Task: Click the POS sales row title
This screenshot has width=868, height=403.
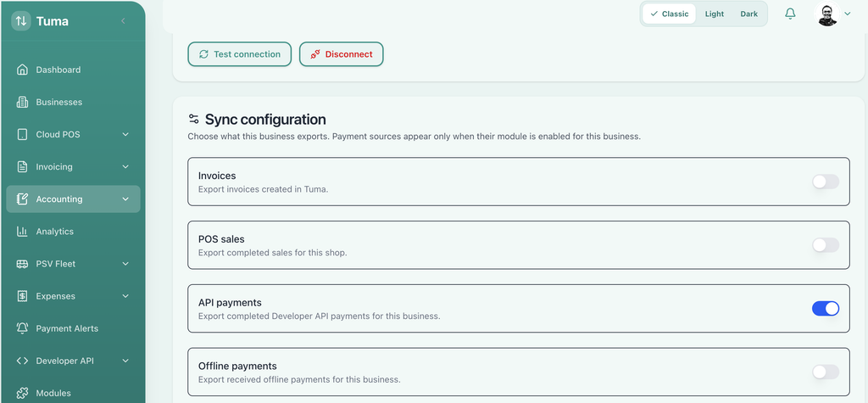Action: 221,239
